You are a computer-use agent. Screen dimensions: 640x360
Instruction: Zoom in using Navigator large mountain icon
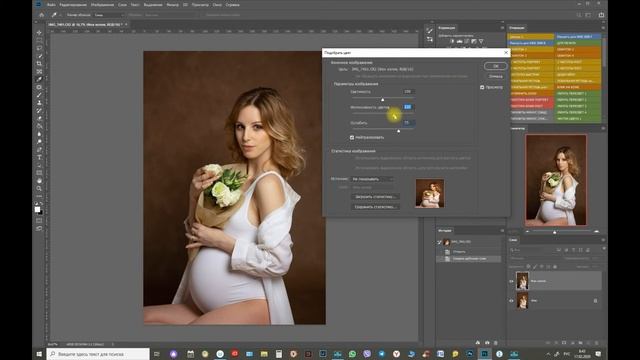coord(597,232)
